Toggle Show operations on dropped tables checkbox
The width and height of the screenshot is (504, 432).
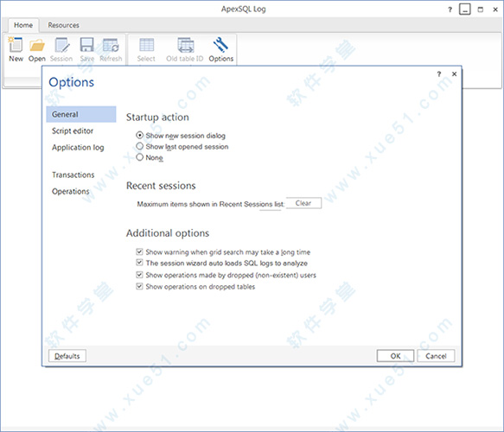pyautogui.click(x=139, y=286)
